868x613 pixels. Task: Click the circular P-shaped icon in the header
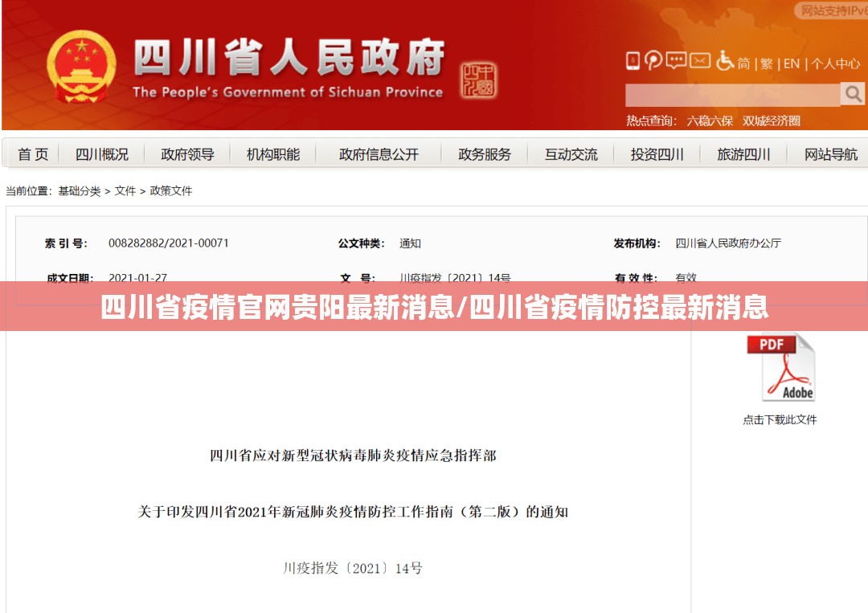pyautogui.click(x=653, y=61)
